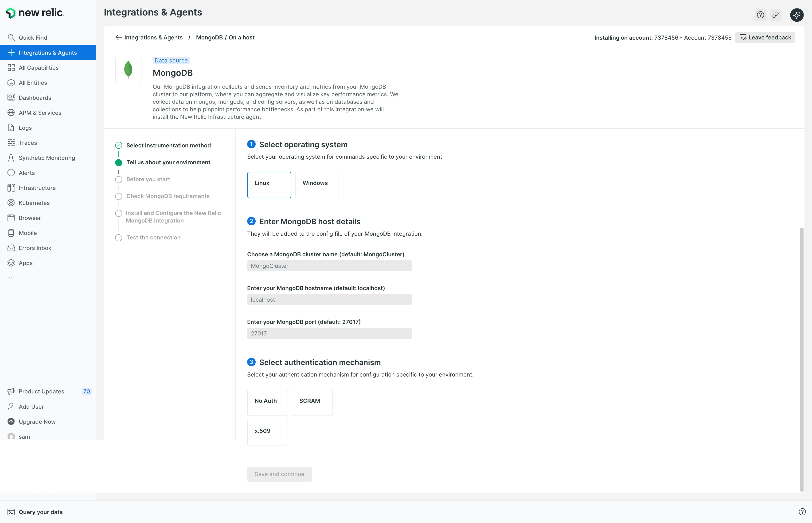Click the page vertical scrollbar

(x=802, y=360)
